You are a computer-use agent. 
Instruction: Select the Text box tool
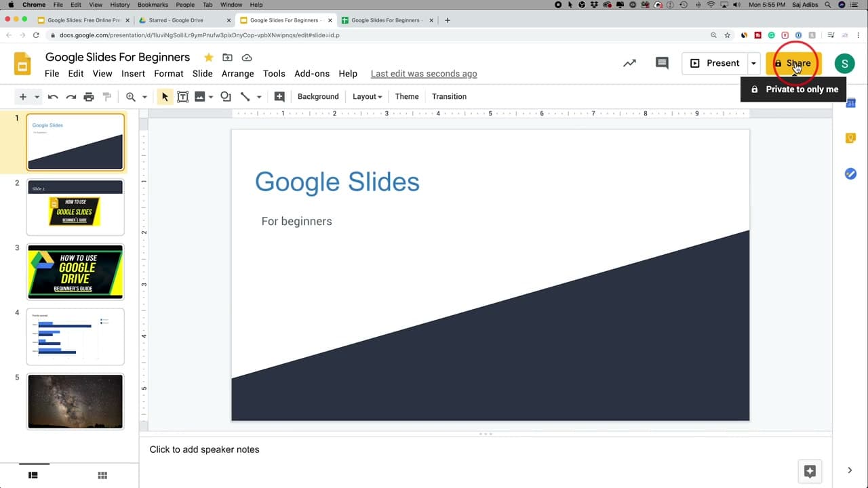click(x=182, y=97)
